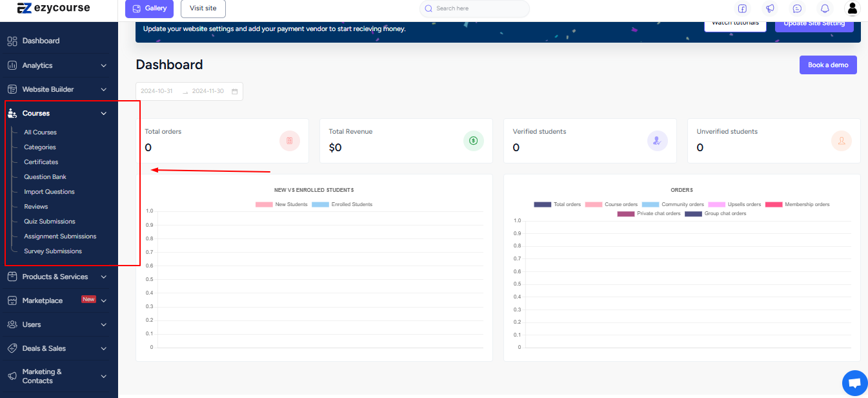The width and height of the screenshot is (868, 398).
Task: Click the Marketplace store icon
Action: point(12,300)
